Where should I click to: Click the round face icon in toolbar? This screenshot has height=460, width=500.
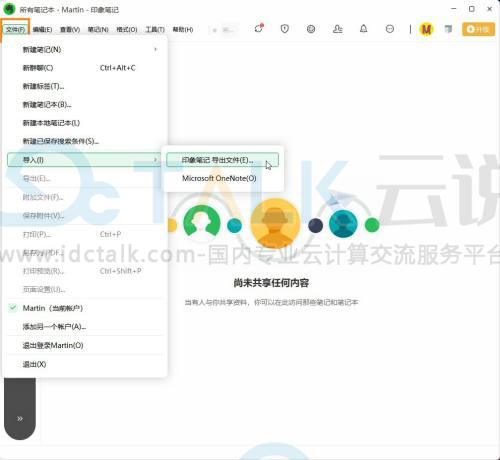point(311,29)
